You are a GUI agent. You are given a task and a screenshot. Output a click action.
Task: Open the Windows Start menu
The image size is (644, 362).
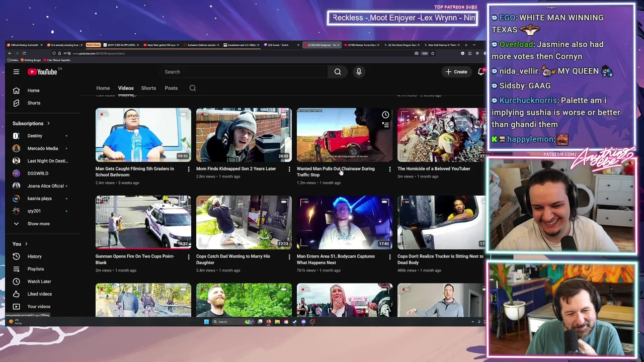click(206, 322)
